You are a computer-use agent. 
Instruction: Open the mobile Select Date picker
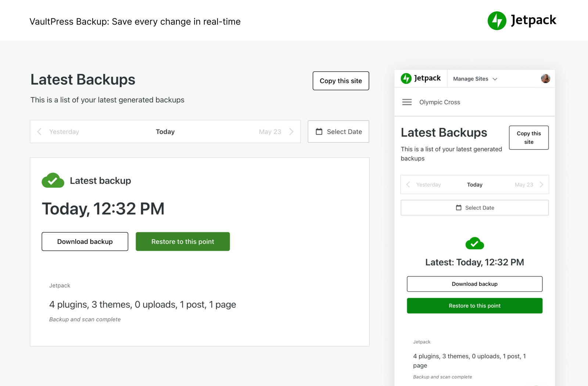point(474,208)
